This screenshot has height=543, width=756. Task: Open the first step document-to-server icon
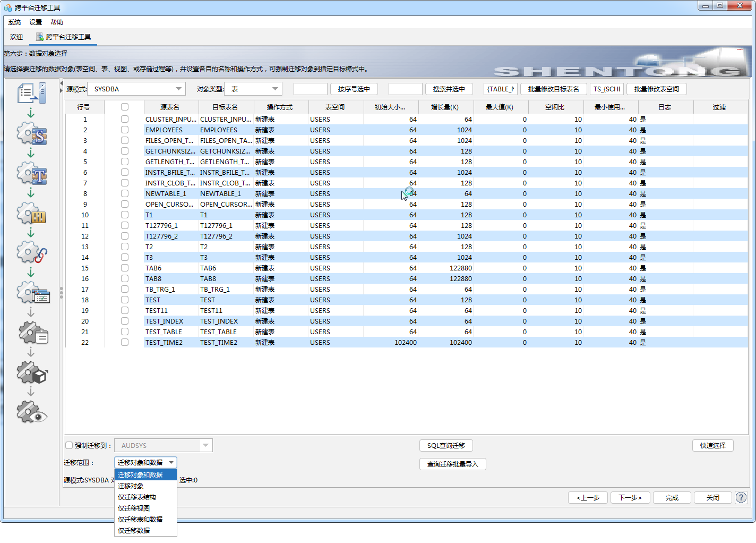pos(32,93)
